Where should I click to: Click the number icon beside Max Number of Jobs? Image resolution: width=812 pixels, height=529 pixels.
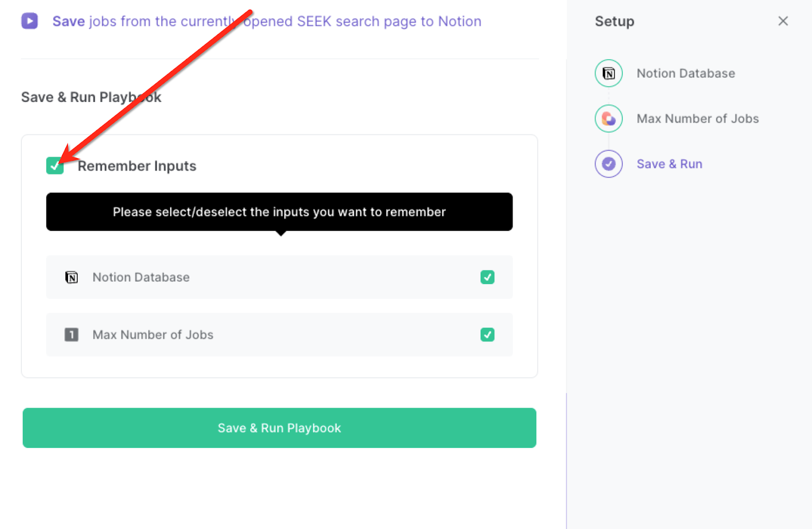pos(72,335)
